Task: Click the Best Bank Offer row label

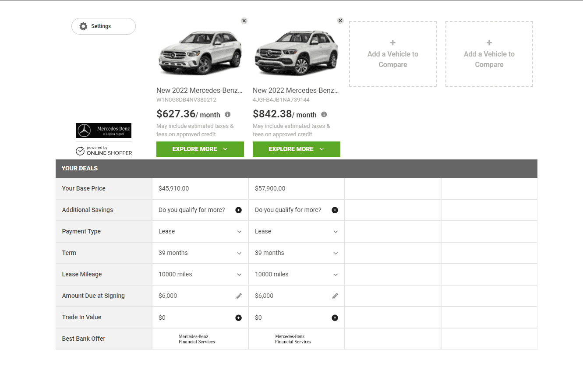Action: 84,339
